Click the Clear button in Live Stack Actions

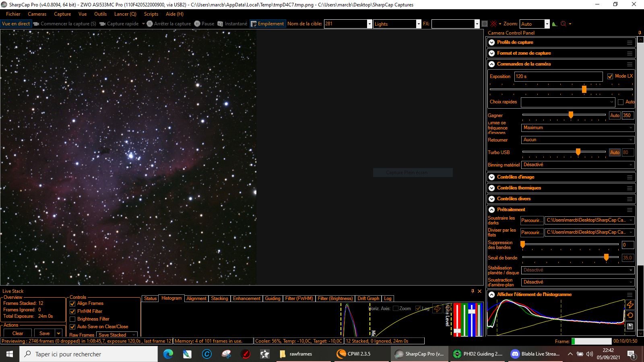18,333
